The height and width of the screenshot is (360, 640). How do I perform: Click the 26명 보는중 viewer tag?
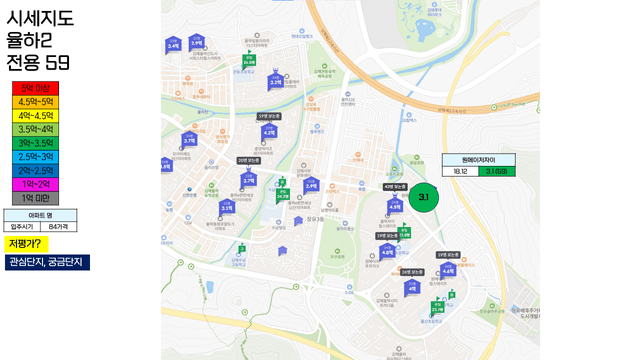(412, 272)
